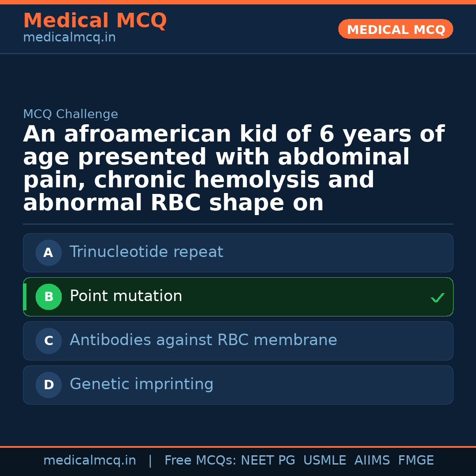
Task: Click the MCQ Challenge label
Action: (x=71, y=115)
